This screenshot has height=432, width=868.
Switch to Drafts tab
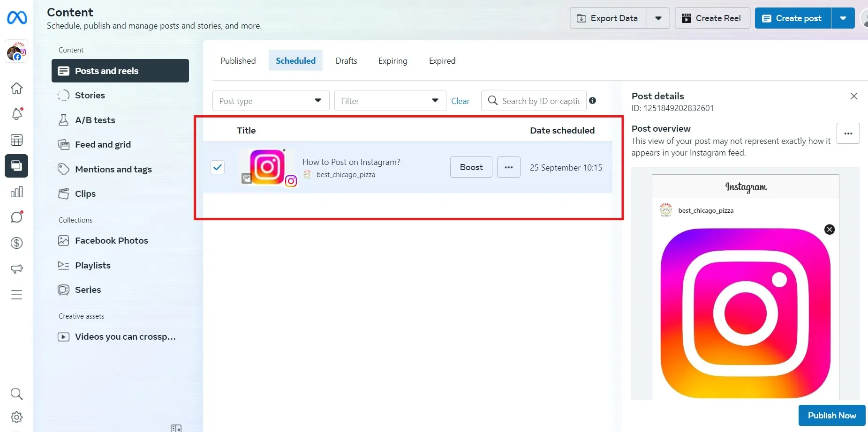[347, 60]
